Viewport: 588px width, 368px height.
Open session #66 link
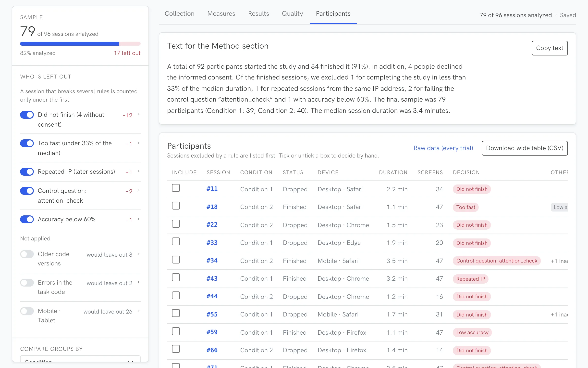click(212, 350)
